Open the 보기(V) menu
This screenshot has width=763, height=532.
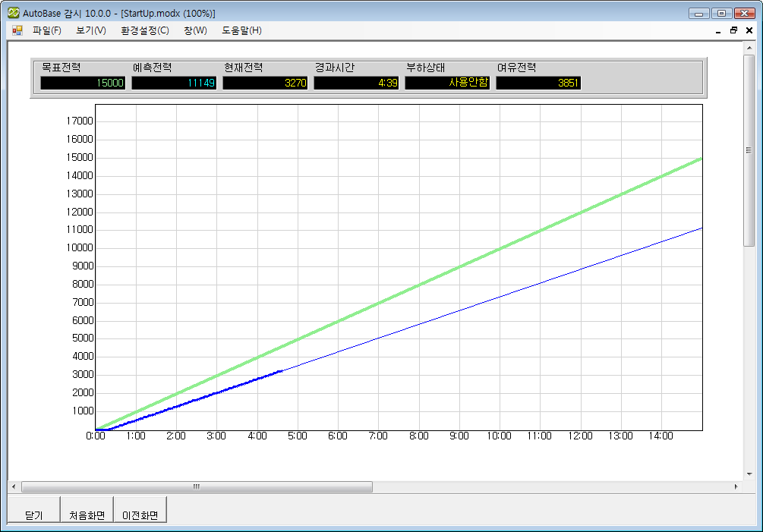click(x=91, y=30)
